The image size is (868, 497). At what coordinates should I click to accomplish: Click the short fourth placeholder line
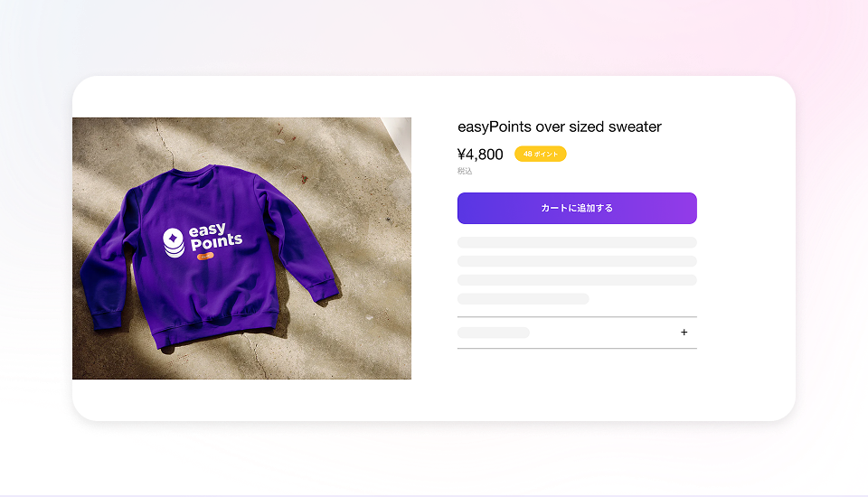524,299
